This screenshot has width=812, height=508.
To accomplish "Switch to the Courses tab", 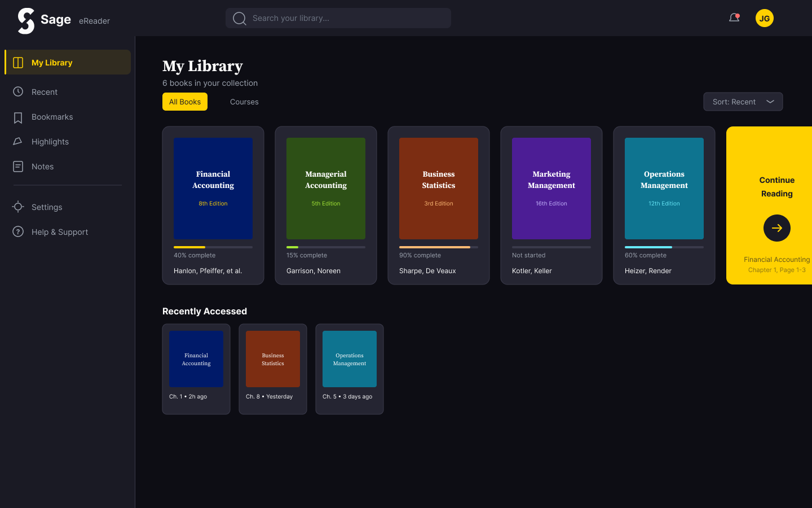I will coord(244,102).
